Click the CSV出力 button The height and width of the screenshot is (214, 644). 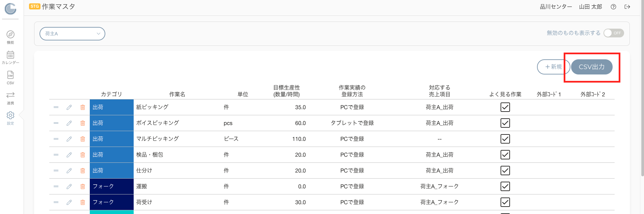(x=592, y=67)
